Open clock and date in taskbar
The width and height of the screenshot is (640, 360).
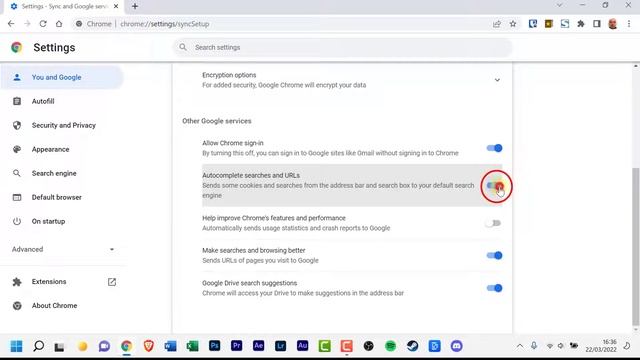[601, 346]
